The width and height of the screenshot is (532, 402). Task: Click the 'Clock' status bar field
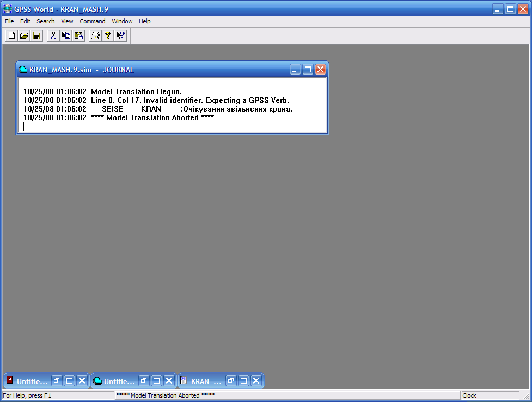490,395
